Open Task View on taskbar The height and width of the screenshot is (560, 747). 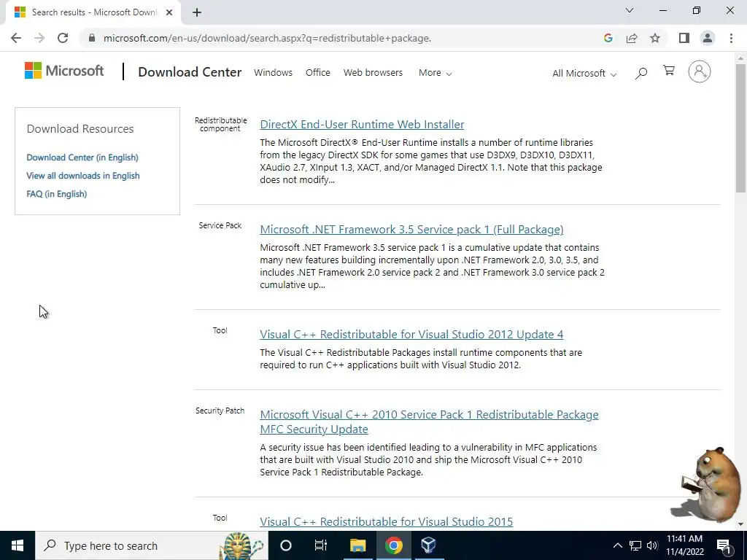click(x=321, y=545)
